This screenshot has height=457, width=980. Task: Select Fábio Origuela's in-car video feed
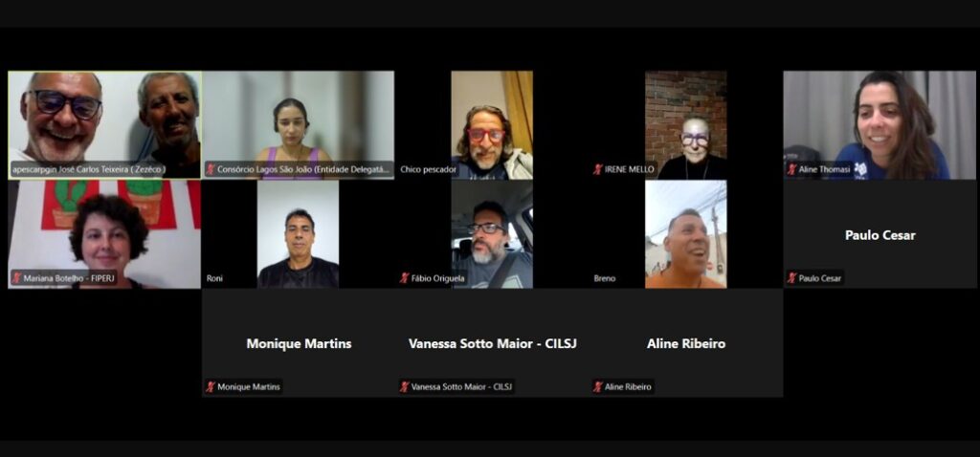pyautogui.click(x=492, y=234)
